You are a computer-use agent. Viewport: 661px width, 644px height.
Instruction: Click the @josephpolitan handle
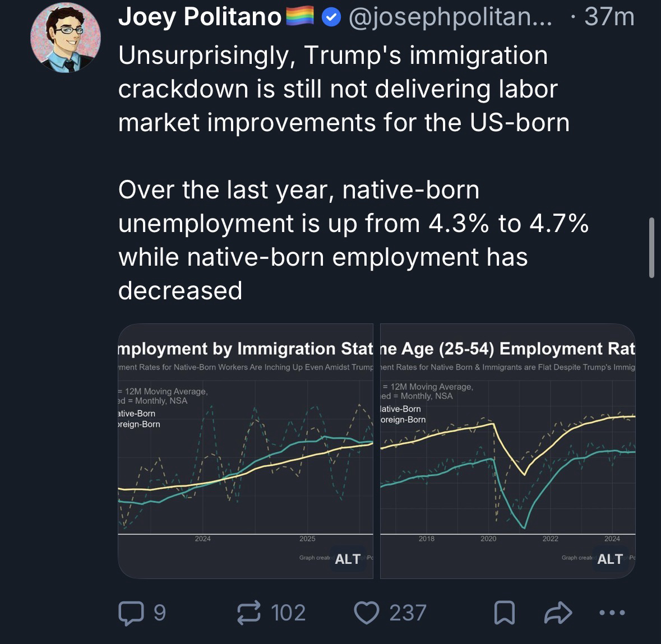450,18
